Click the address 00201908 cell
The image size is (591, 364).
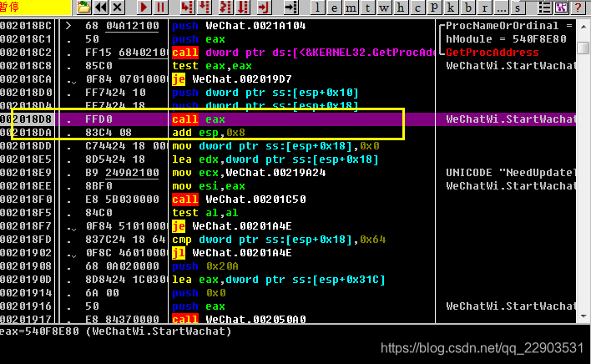click(26, 266)
